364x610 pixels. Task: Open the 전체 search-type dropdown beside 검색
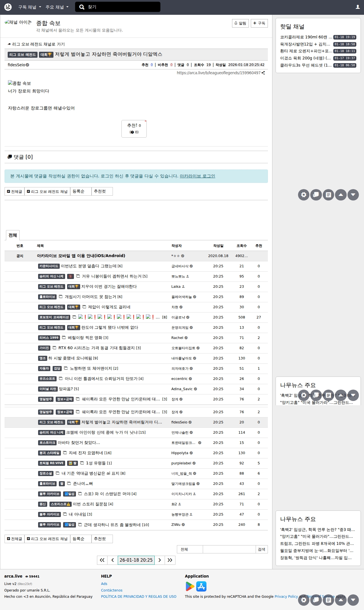coord(190,549)
